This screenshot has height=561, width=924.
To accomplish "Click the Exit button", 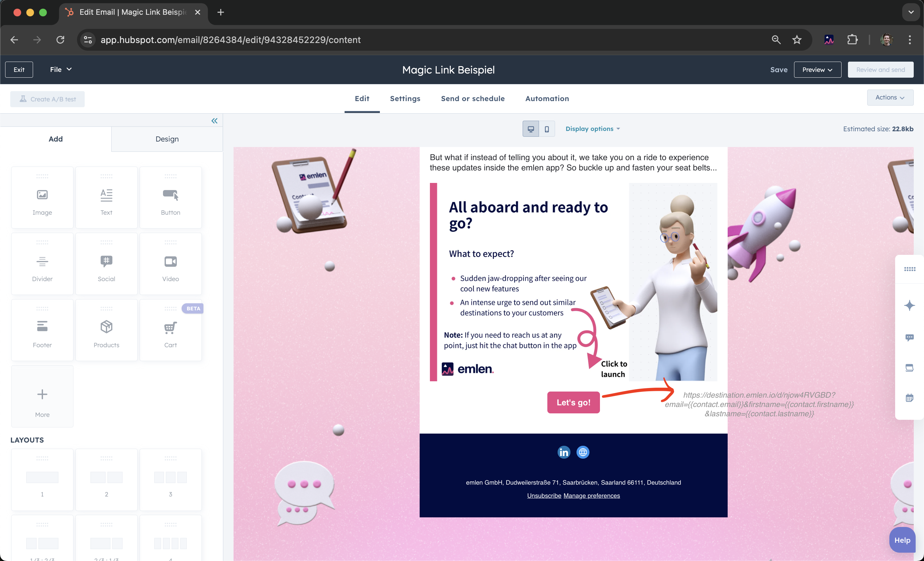I will (x=19, y=70).
